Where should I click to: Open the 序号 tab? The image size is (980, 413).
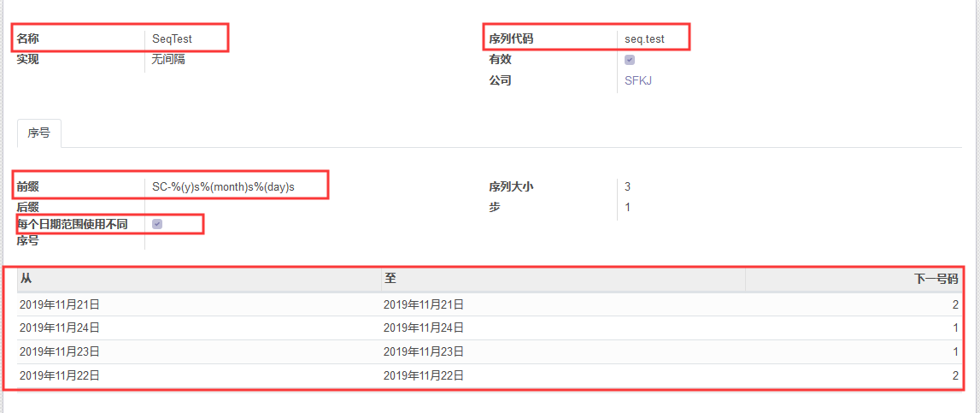[38, 133]
